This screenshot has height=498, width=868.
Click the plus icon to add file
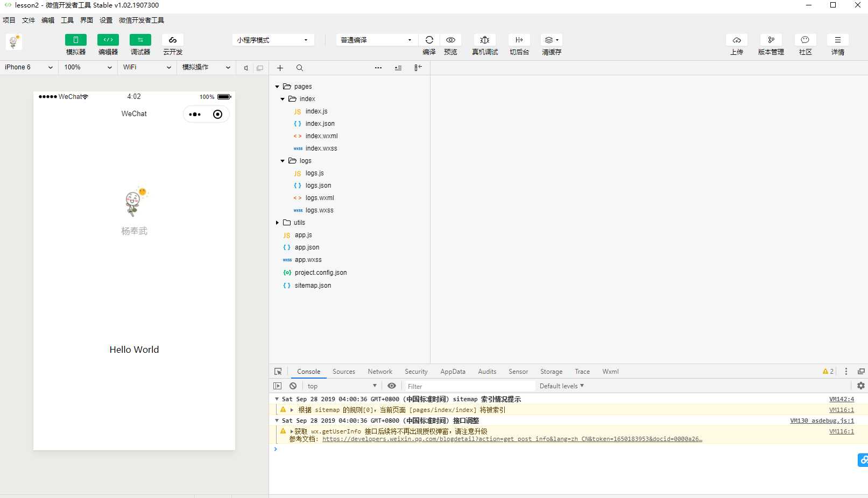tap(280, 68)
